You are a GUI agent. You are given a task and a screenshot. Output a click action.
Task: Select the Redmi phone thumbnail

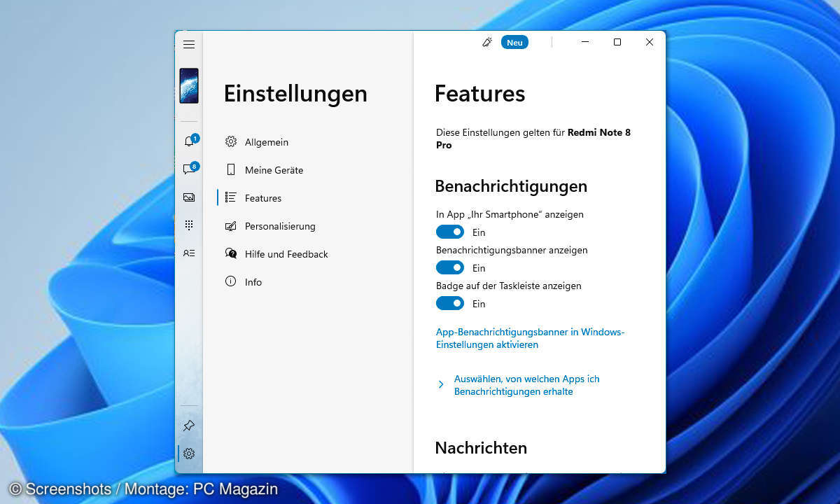coord(189,86)
